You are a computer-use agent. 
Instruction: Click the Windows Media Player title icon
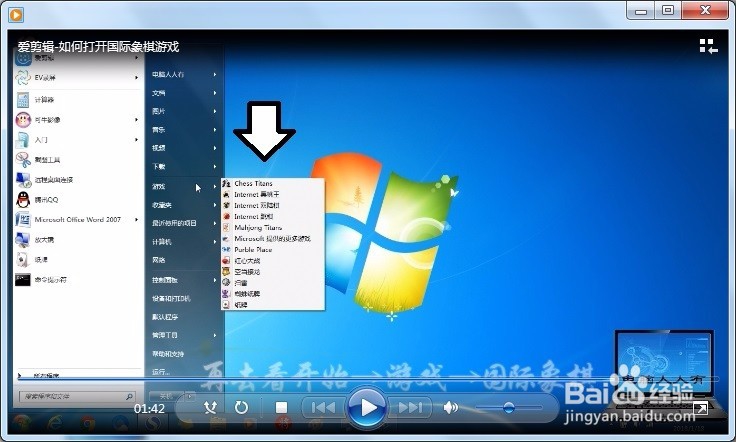click(16, 15)
